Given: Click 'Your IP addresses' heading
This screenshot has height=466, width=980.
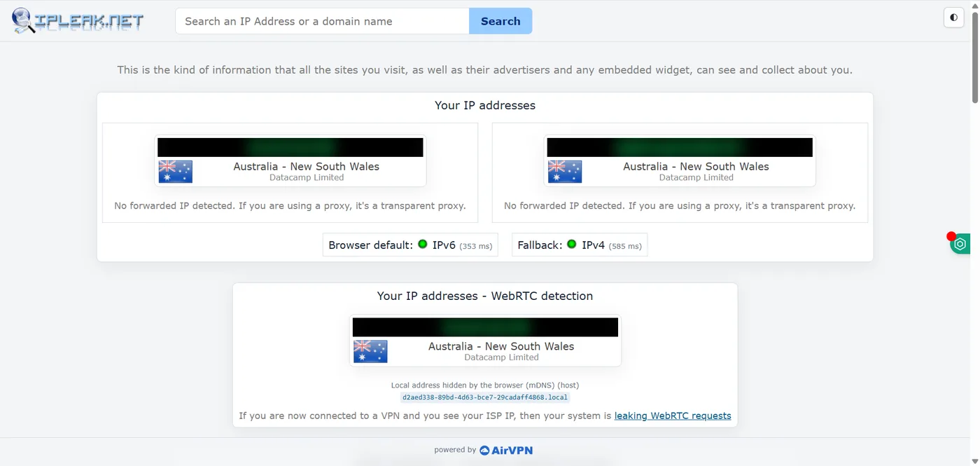Looking at the screenshot, I should (485, 106).
